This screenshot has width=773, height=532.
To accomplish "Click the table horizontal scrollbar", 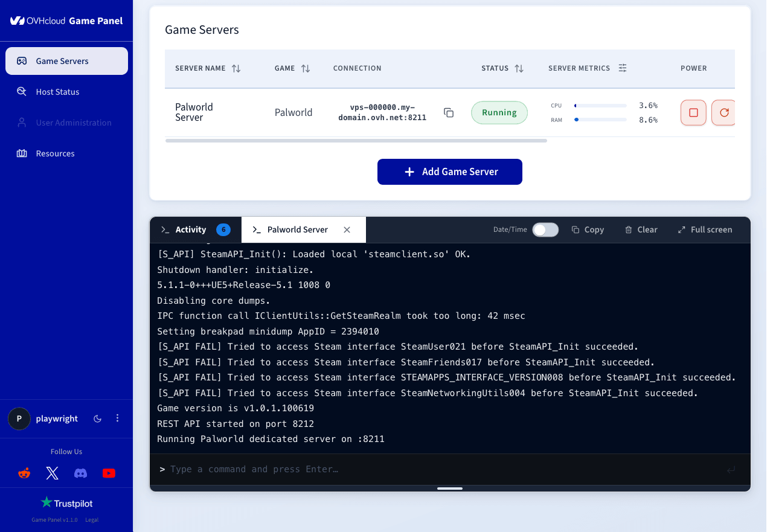I will click(356, 141).
